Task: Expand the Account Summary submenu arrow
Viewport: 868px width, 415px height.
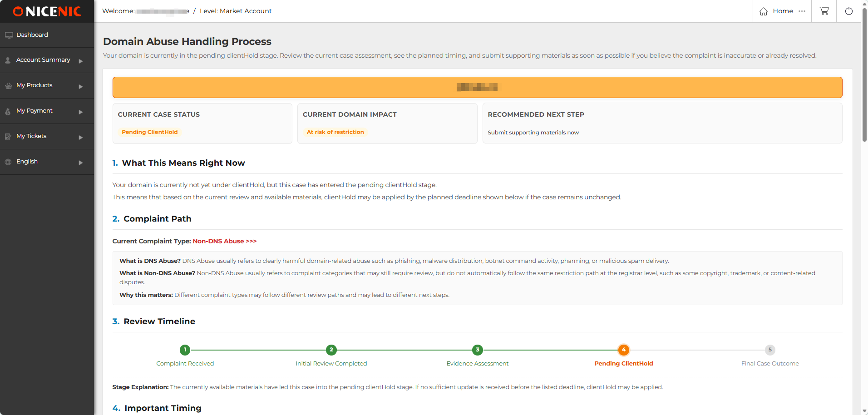Action: click(x=81, y=61)
